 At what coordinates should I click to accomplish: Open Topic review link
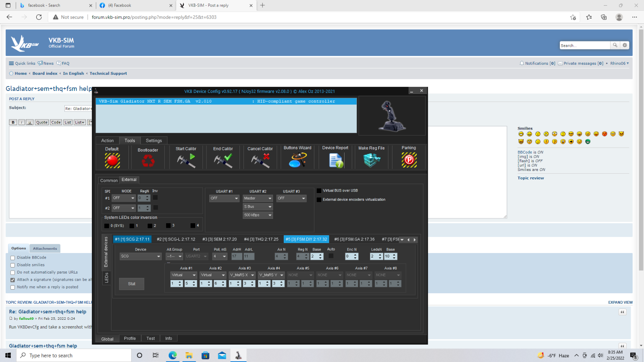click(530, 178)
